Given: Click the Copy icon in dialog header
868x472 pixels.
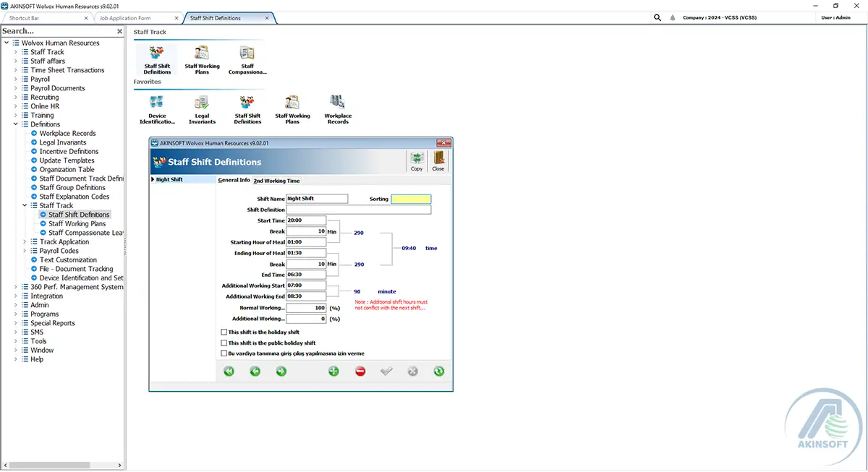Looking at the screenshot, I should (417, 161).
